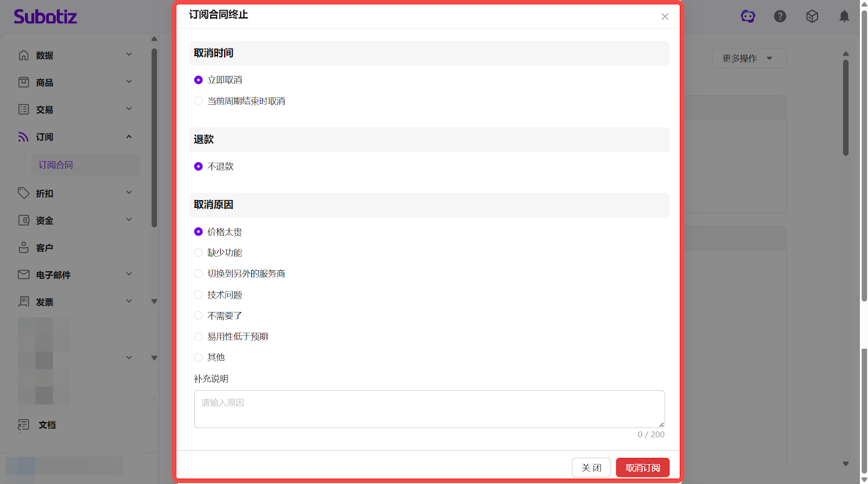Click the 折扣 tag icon in sidebar
Screen dimensions: 868x484
(x=23, y=193)
